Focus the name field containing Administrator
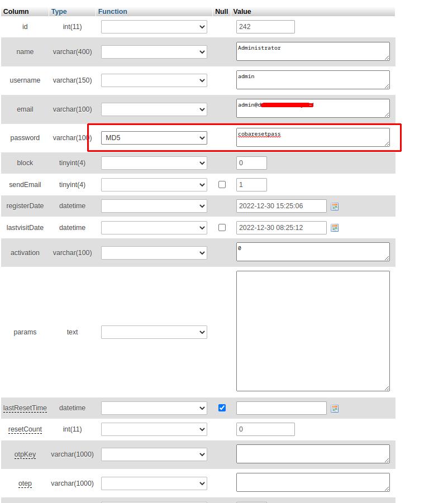Viewport: 448px width, 503px height. pos(312,51)
